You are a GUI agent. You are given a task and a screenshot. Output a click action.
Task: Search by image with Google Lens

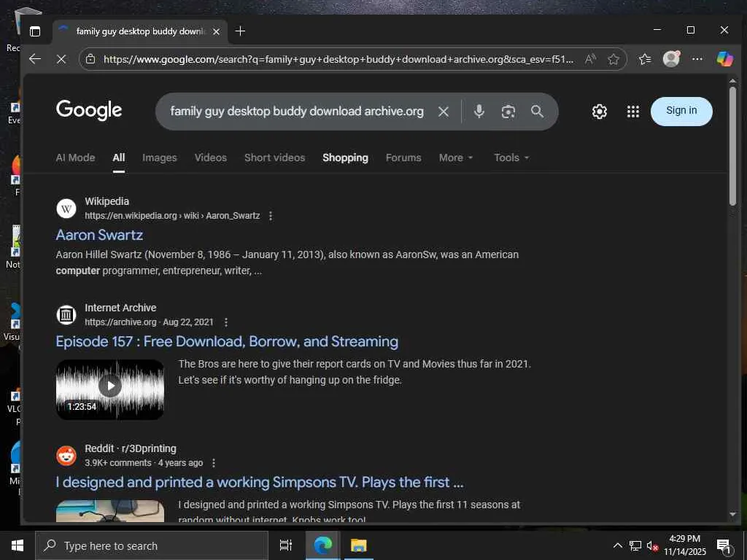[x=508, y=112]
